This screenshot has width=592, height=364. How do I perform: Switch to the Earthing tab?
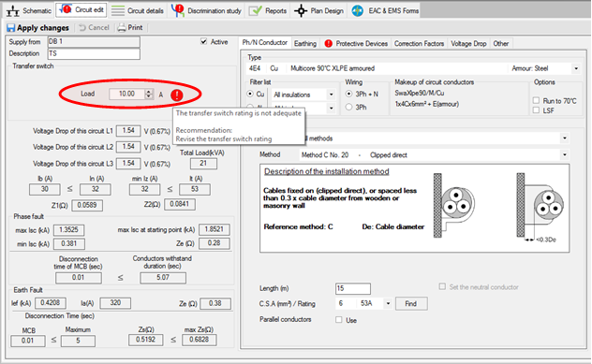point(305,43)
